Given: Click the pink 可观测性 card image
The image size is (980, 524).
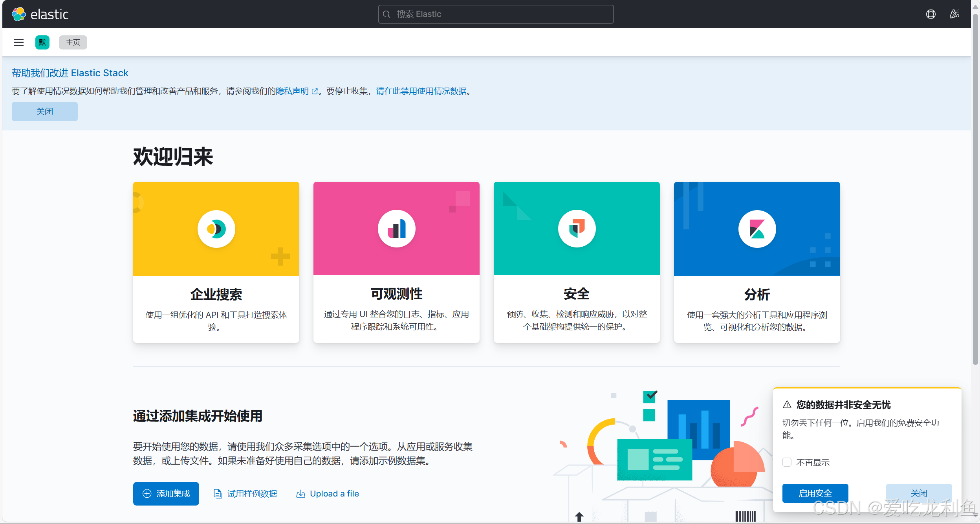Looking at the screenshot, I should (x=397, y=229).
